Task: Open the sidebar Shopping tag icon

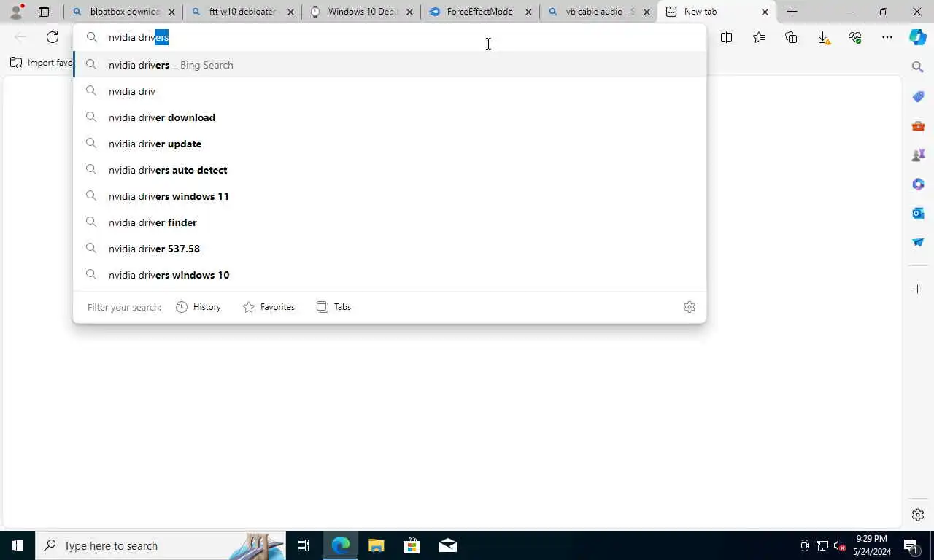Action: point(918,96)
